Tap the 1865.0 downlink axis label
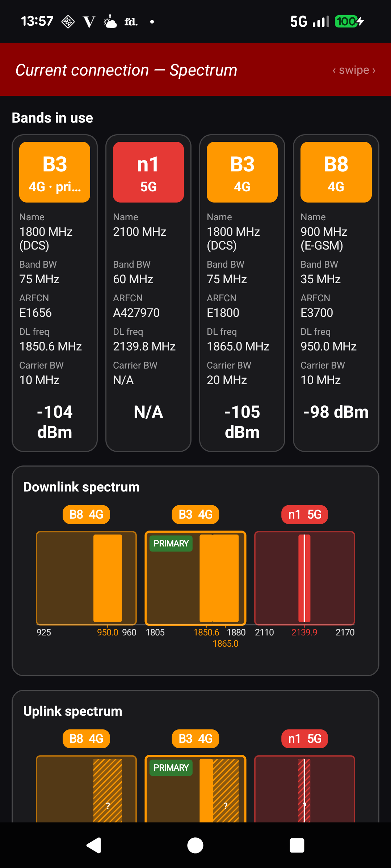The image size is (391, 868). coord(225,644)
